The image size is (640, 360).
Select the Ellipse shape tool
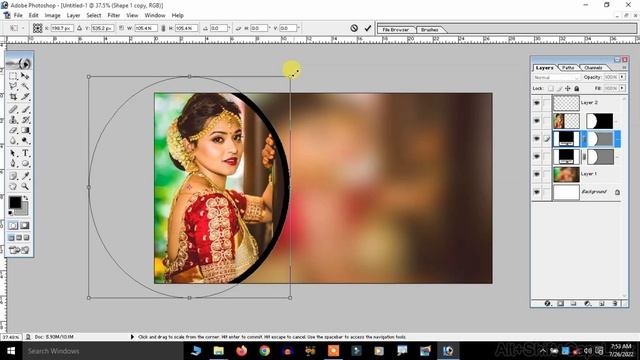(x=25, y=164)
